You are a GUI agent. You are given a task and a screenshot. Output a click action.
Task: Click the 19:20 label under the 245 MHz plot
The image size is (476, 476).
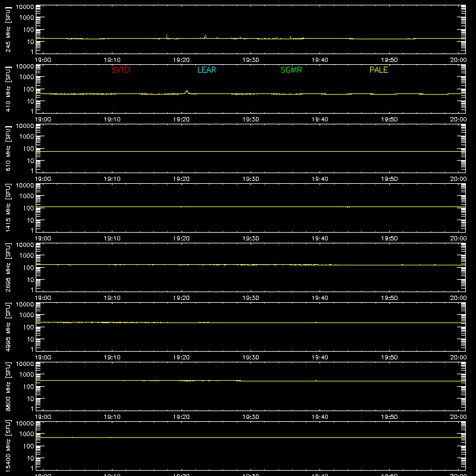[181, 60]
